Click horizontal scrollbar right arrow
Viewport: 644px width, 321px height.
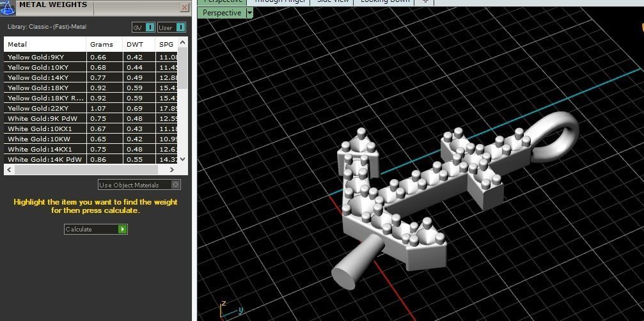(x=171, y=169)
